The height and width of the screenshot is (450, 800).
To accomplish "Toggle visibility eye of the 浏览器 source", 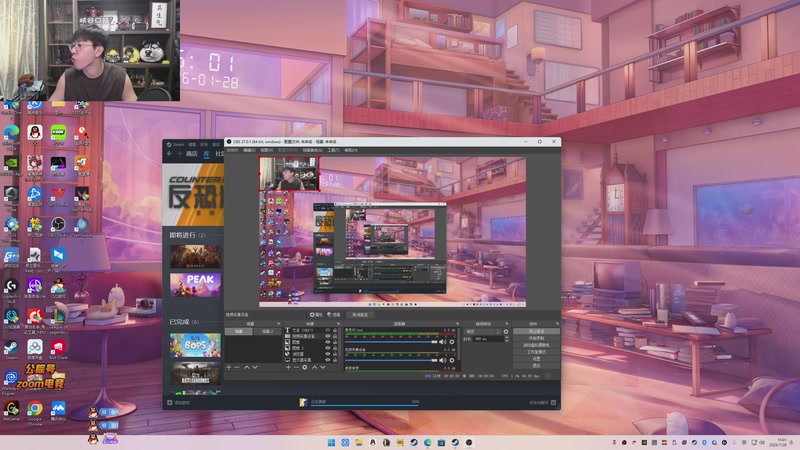I will [328, 354].
